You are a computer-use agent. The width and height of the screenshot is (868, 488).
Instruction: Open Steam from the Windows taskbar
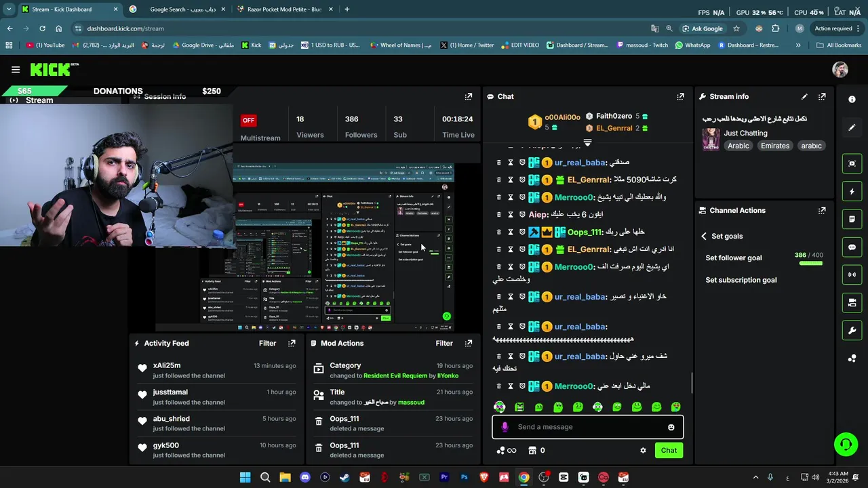[344, 478]
